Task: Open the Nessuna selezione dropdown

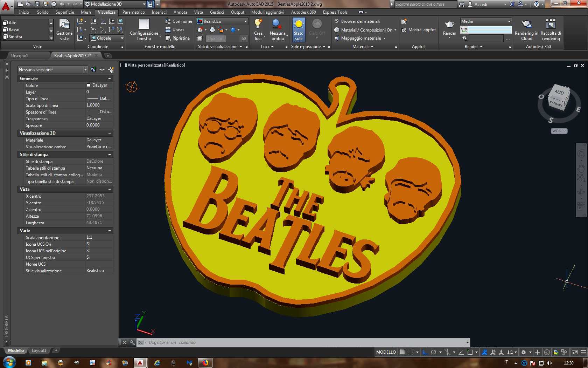Action: [x=52, y=70]
